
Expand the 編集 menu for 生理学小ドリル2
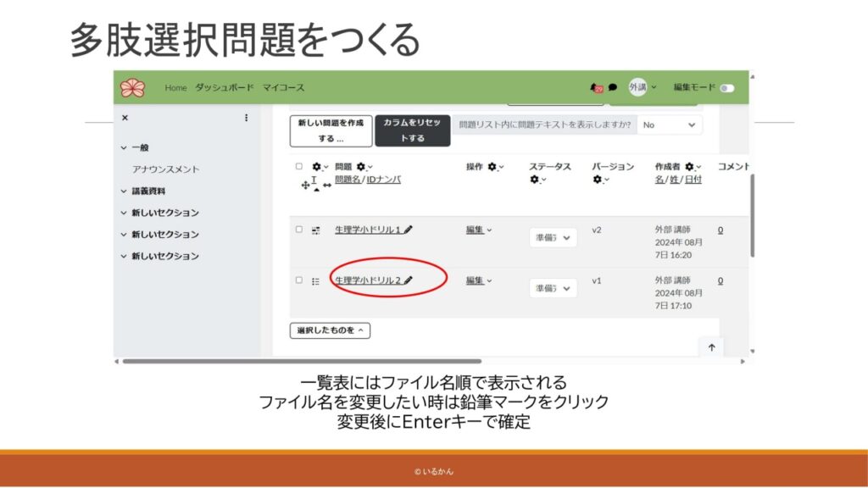pos(478,280)
